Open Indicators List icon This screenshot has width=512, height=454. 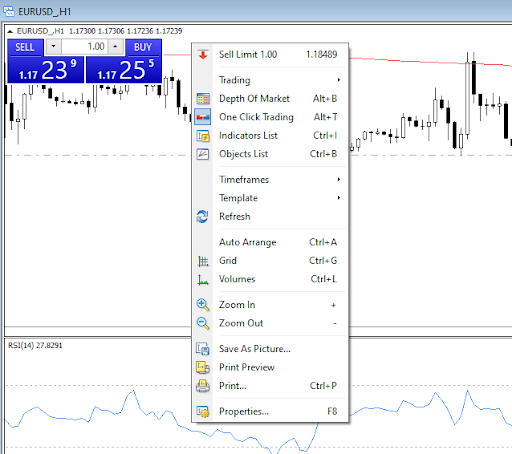tap(203, 136)
